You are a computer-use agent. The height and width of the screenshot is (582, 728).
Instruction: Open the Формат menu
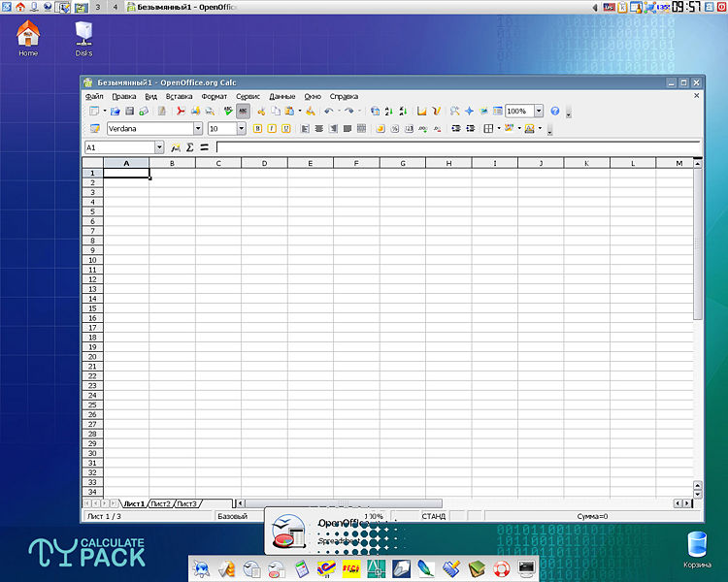coord(215,97)
